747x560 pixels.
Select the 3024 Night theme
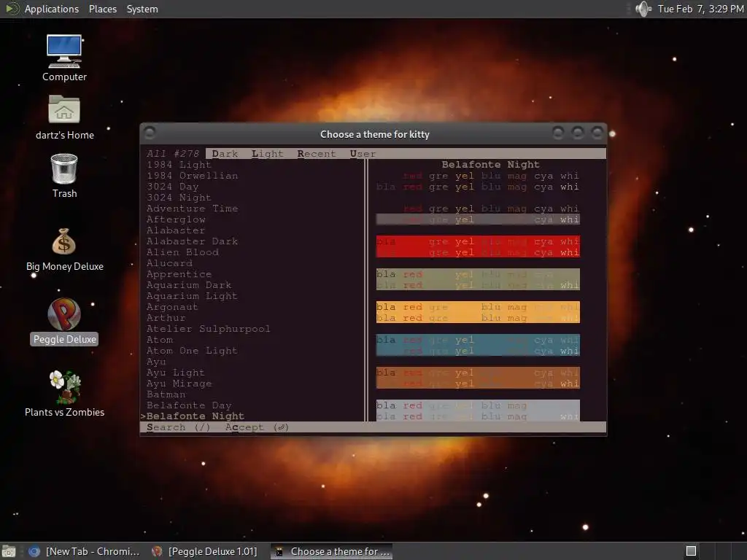tap(179, 198)
